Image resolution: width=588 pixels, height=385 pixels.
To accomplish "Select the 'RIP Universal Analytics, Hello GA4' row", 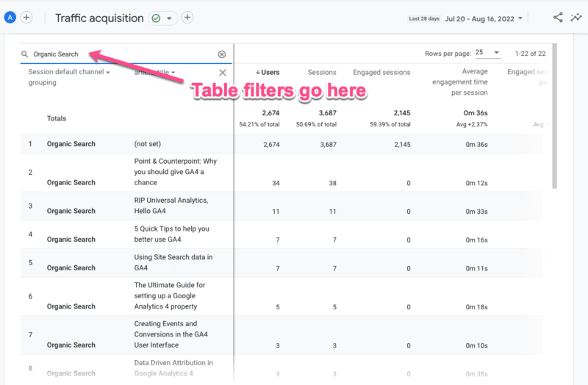I will click(171, 206).
